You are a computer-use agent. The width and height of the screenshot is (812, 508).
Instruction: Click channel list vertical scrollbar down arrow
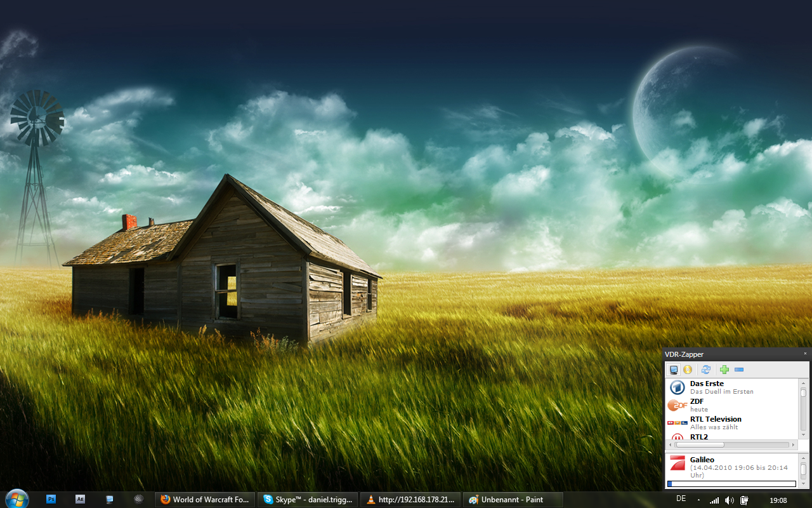pos(803,435)
